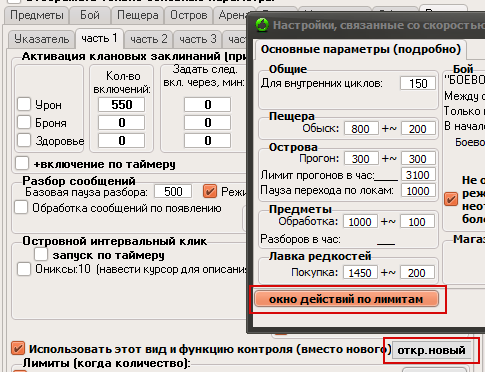Click the Обработка base value field 1000
Image resolution: width=485 pixels, height=372 pixels.
(x=360, y=222)
